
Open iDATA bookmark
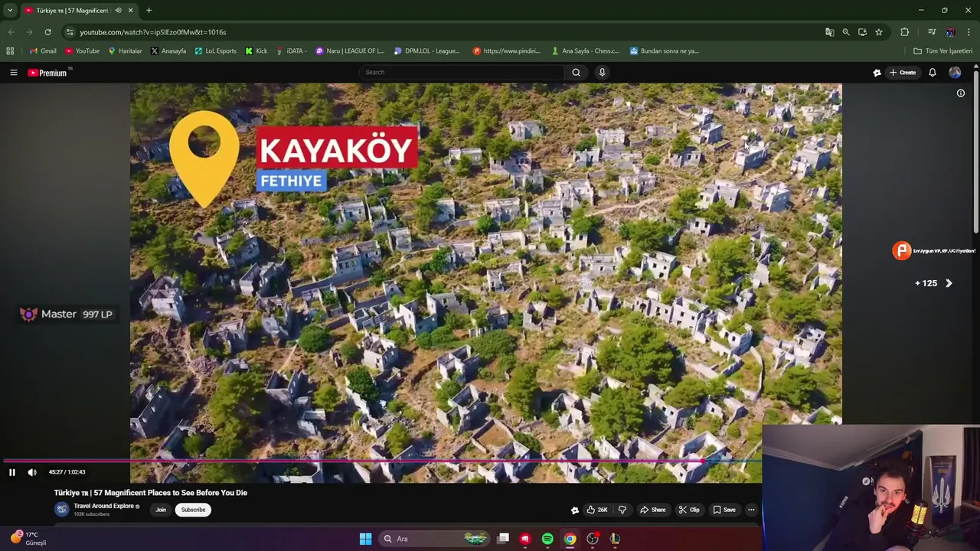[x=292, y=51]
